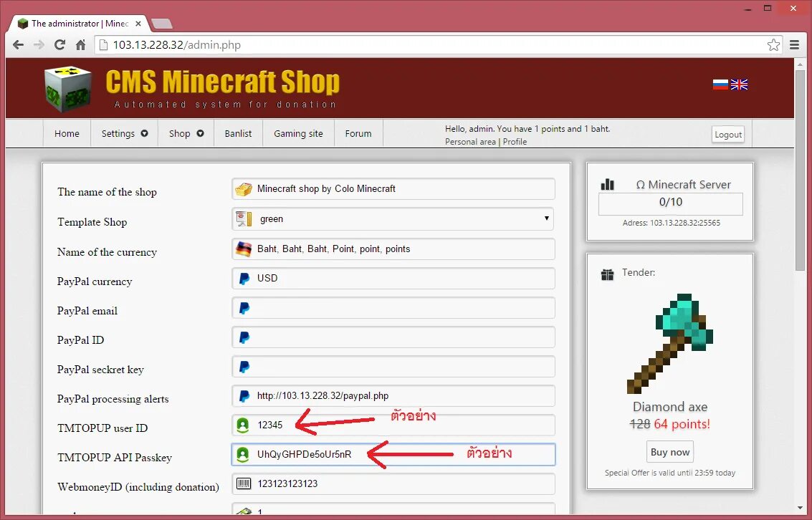
Task: Edit the name of the shop field
Action: [x=393, y=189]
